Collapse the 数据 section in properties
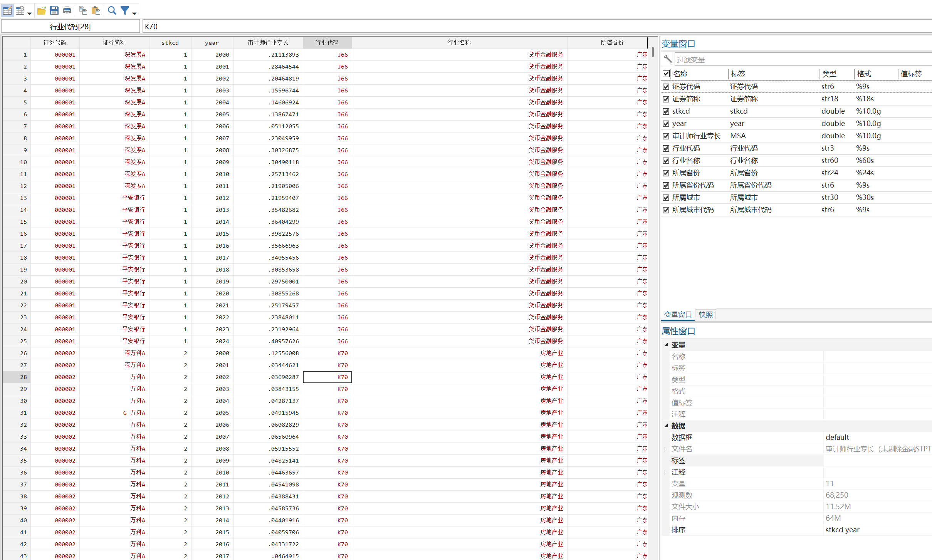This screenshot has height=560, width=932. [x=666, y=426]
